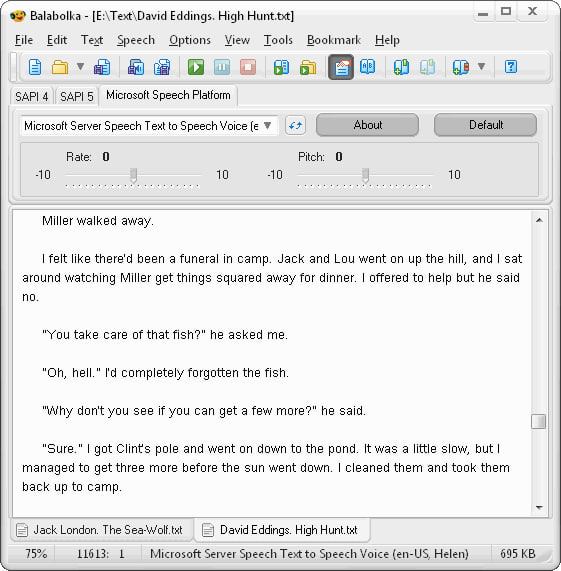Open the voice selection combo box
This screenshot has height=571, width=561.
point(150,126)
